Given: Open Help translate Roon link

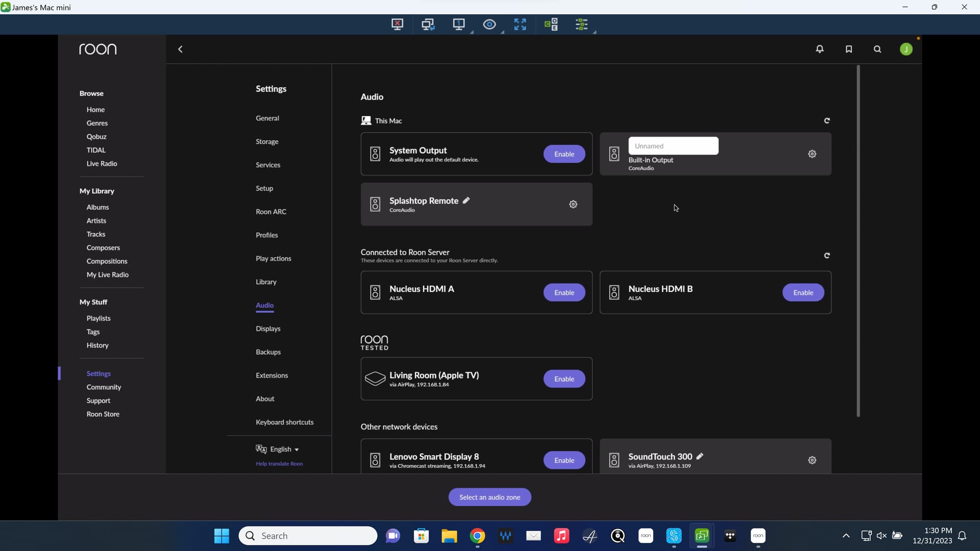Looking at the screenshot, I should 279,464.
